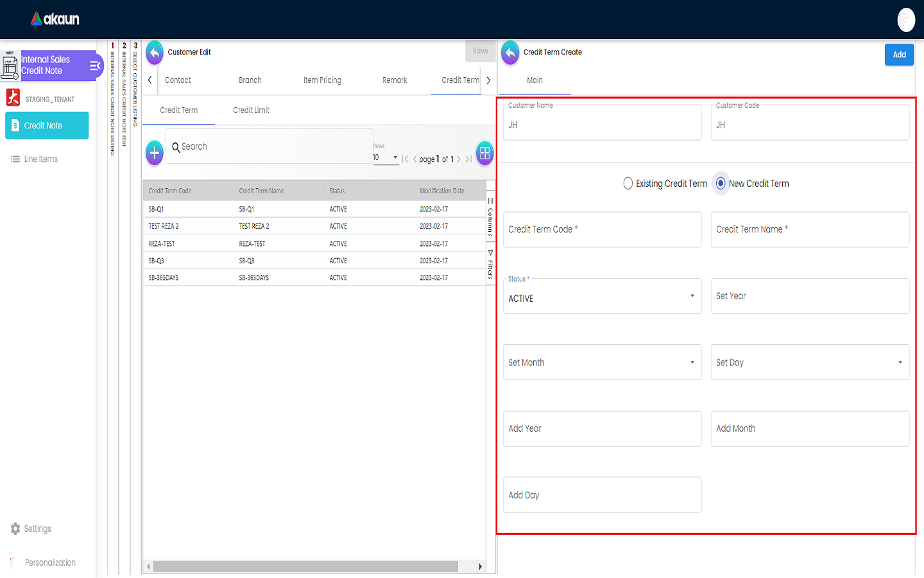
Task: Click the horizontal scrollbar below the table
Action: coord(305,566)
